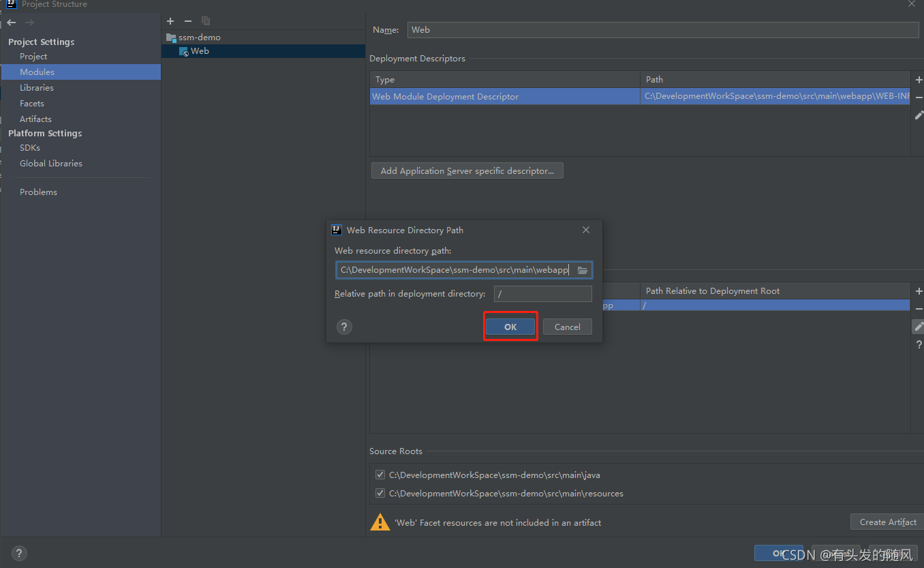Select ssm-demo module tree item
The height and width of the screenshot is (568, 924).
(x=200, y=38)
